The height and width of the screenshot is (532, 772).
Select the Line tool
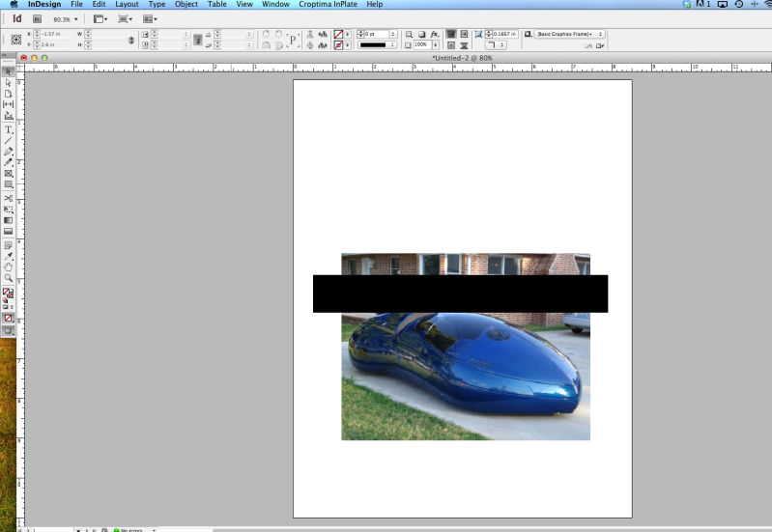tap(8, 141)
